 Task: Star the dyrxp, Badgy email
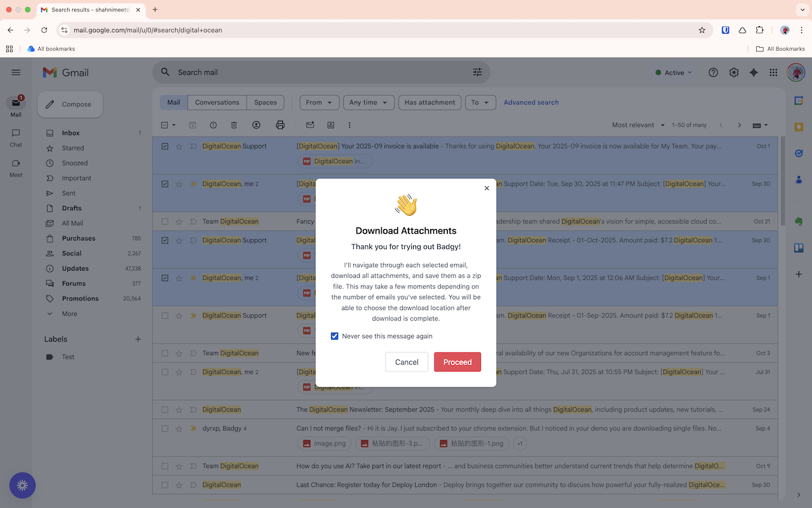pos(179,429)
